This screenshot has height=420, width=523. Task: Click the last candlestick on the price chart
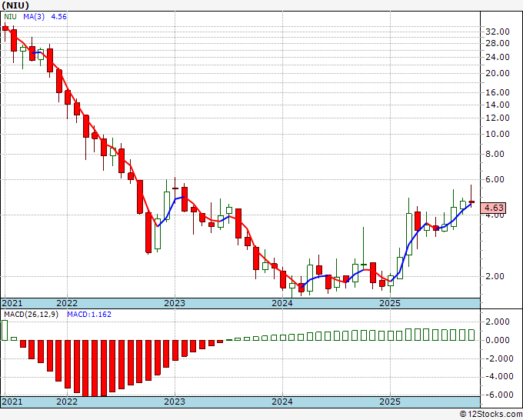(471, 202)
